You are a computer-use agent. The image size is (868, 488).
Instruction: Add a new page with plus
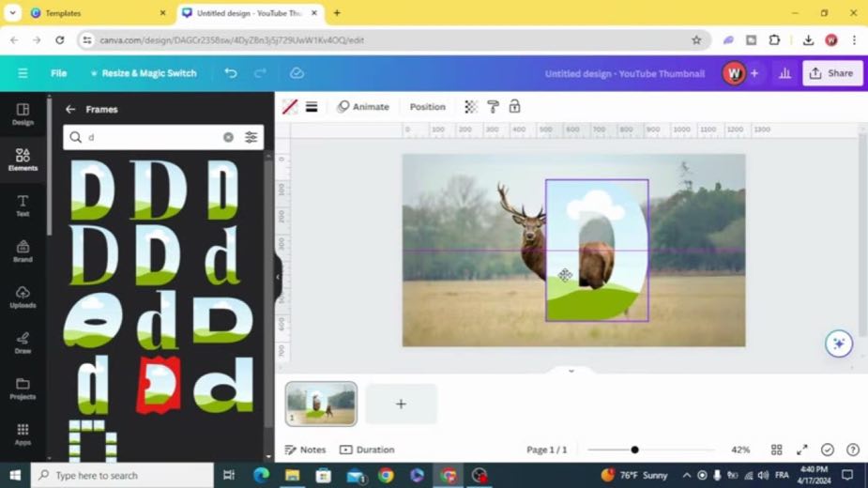pyautogui.click(x=401, y=404)
